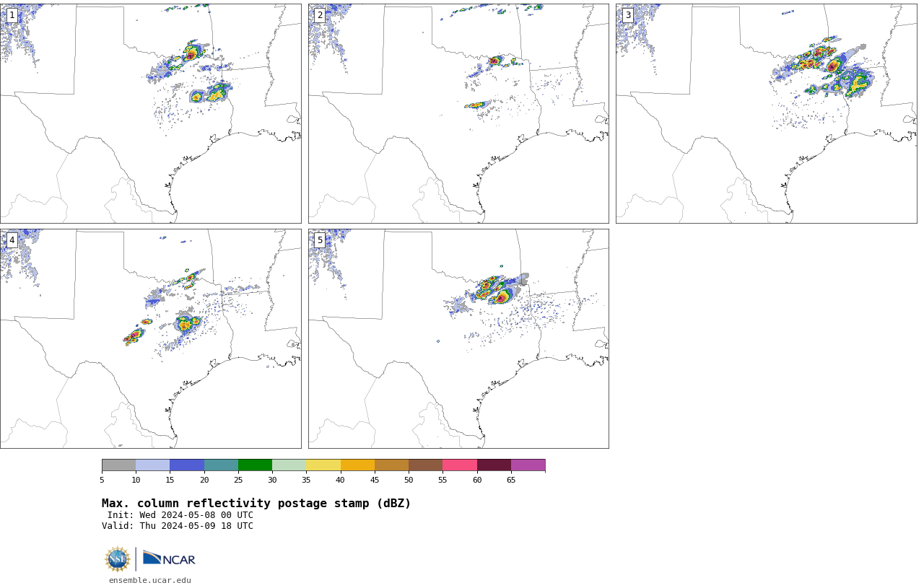Click colorbar tick label 65
Screen dimensions: 924x588
tap(511, 480)
